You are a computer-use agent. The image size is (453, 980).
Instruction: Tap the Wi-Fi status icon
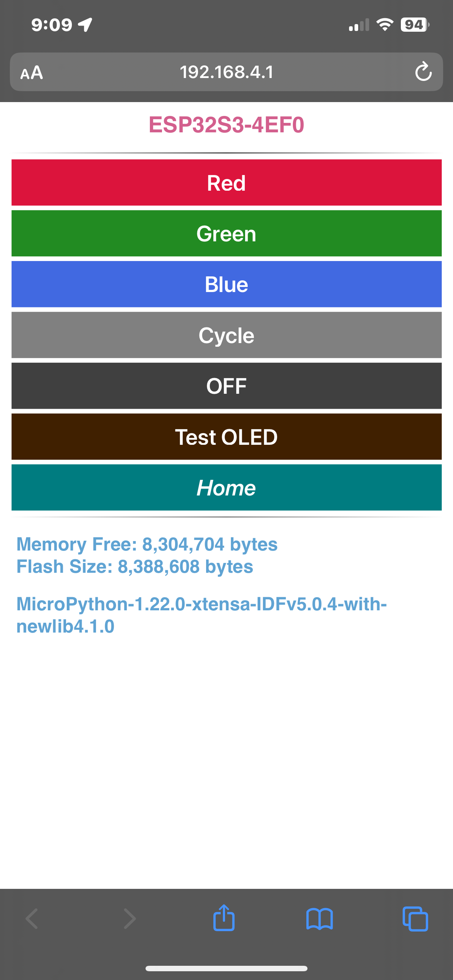(x=385, y=25)
